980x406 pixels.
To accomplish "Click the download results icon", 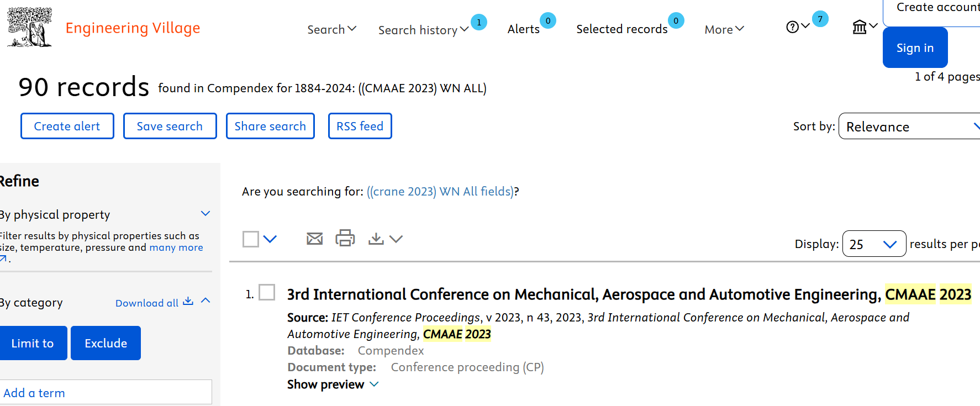I will coord(376,239).
